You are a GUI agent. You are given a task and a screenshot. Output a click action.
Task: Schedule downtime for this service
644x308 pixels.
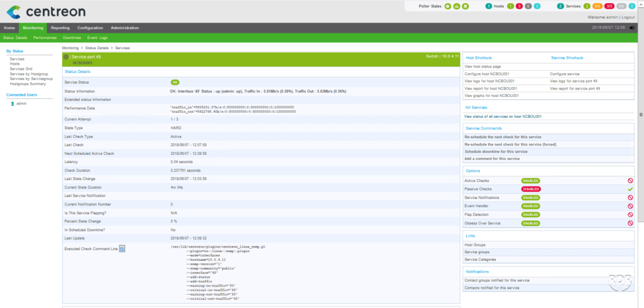click(496, 152)
